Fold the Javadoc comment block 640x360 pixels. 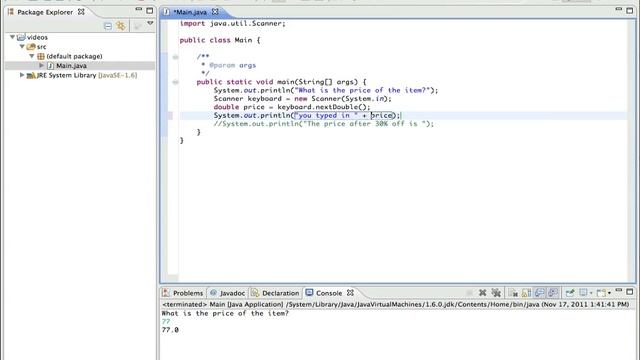(176, 57)
